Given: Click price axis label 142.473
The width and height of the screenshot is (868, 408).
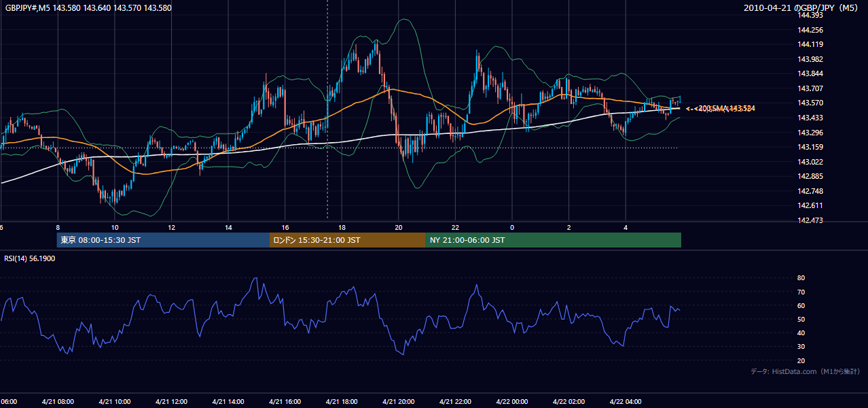Looking at the screenshot, I should point(811,220).
